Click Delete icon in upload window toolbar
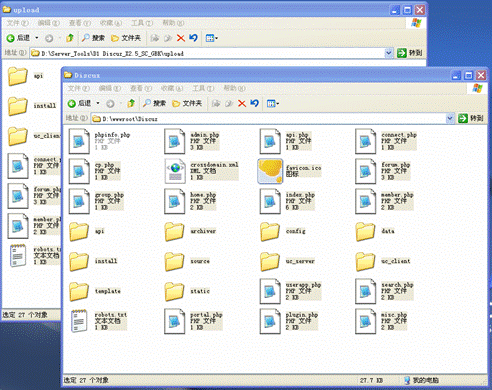Viewport: 492px width, 390px height. click(181, 38)
